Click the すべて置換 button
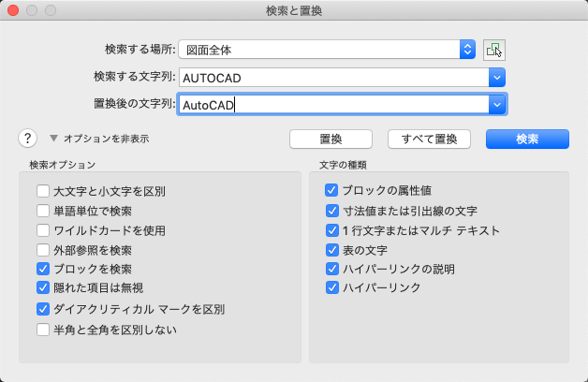This screenshot has height=382, width=588. click(429, 140)
